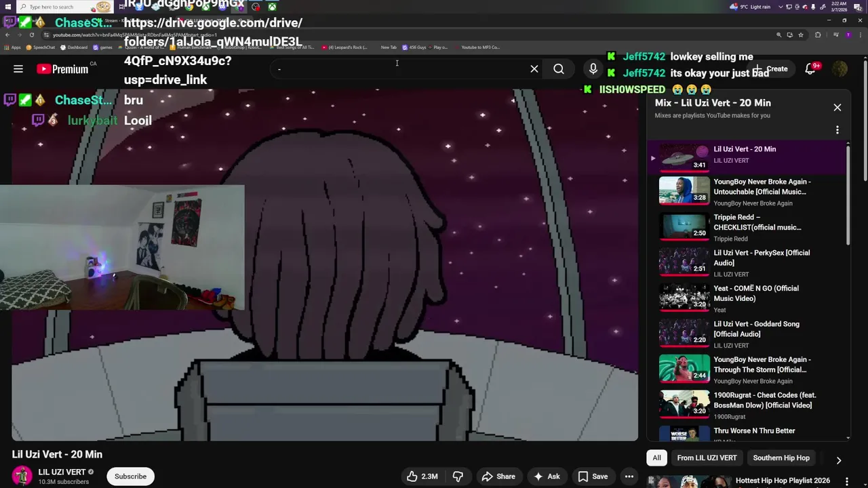Go back in browser navigation
Image resolution: width=868 pixels, height=488 pixels.
pos(7,35)
